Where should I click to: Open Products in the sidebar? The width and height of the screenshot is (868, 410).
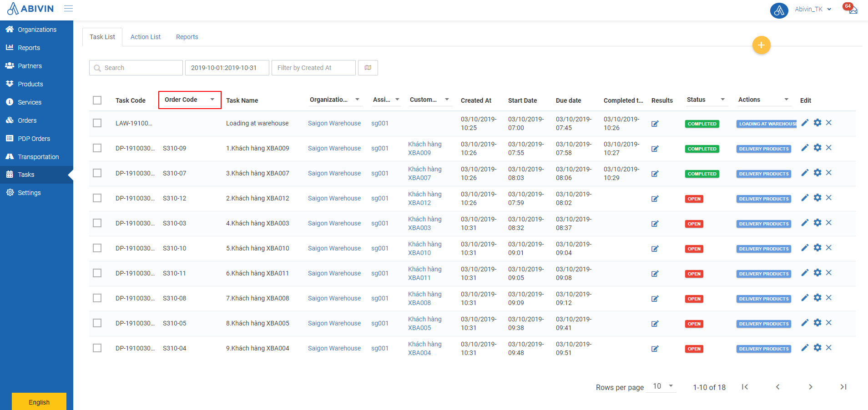click(36, 84)
